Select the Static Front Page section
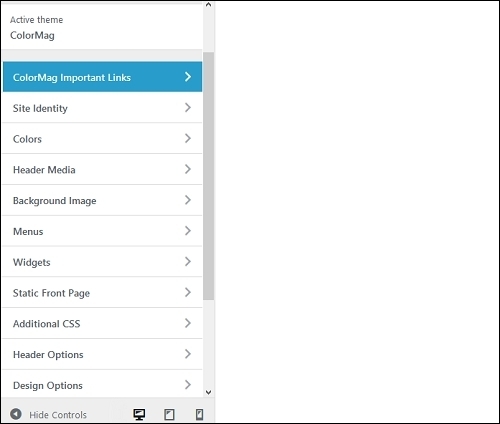This screenshot has height=424, width=500. (x=102, y=293)
